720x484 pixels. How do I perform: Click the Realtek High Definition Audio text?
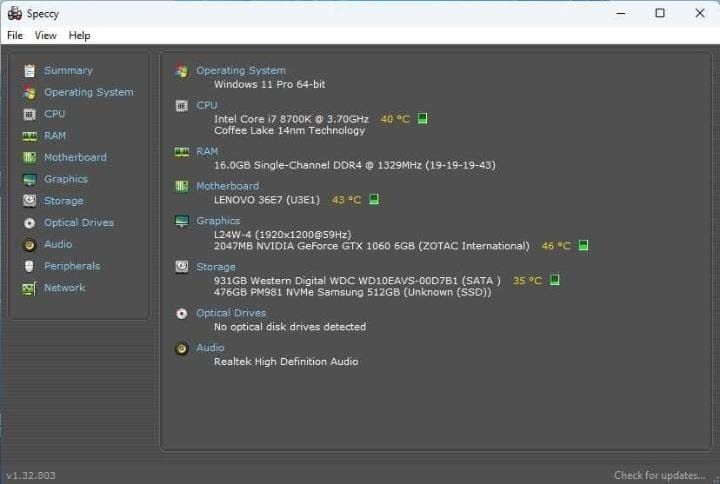[x=286, y=361]
